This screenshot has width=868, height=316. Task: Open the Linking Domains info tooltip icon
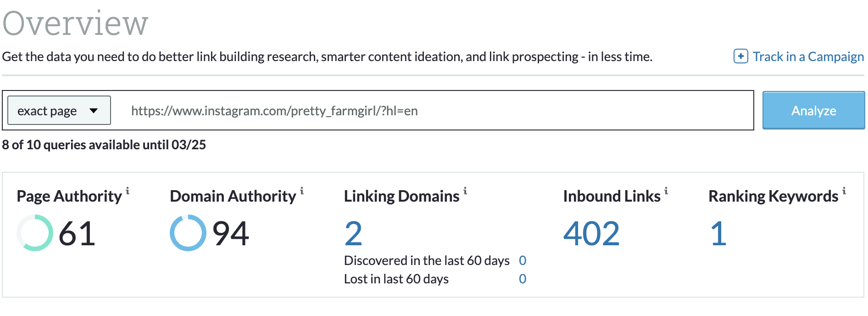coord(465,191)
